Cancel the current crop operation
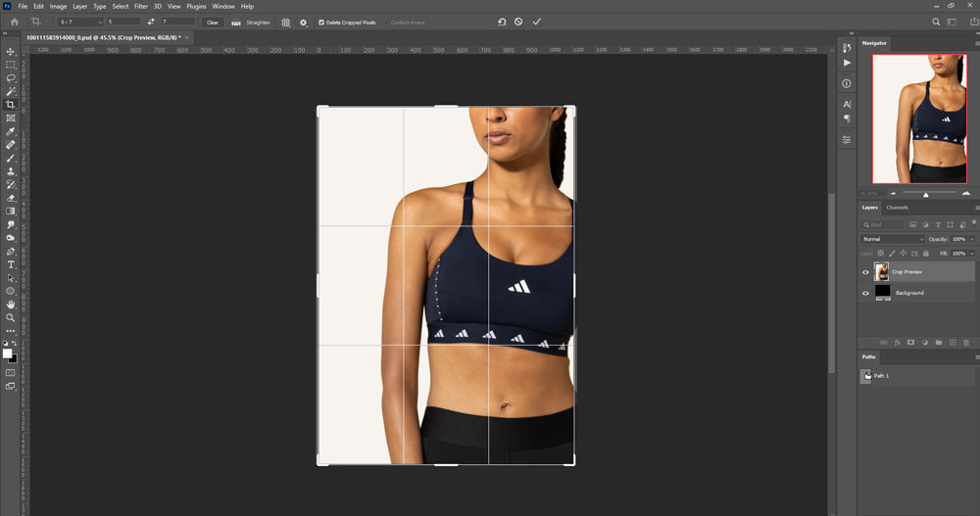Viewport: 980px width, 516px height. click(x=518, y=22)
